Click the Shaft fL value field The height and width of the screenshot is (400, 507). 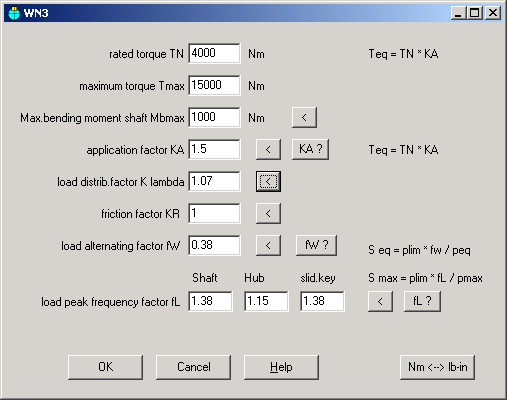click(210, 301)
